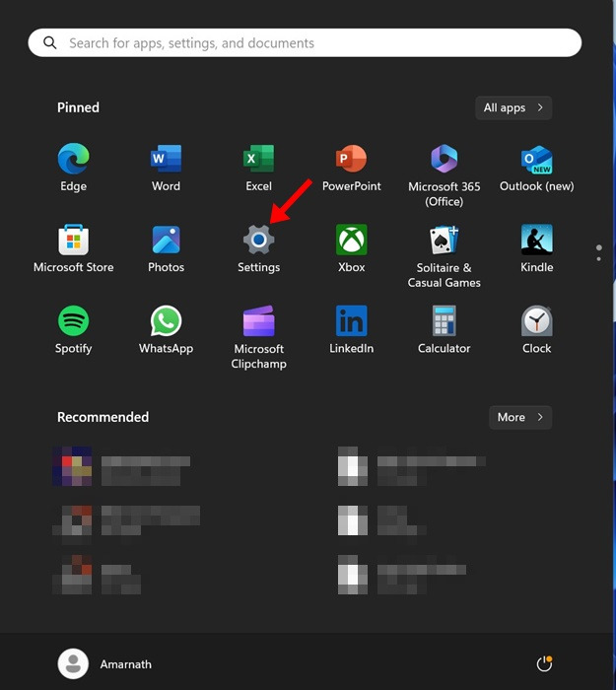Show All apps list
The width and height of the screenshot is (616, 690).
513,107
